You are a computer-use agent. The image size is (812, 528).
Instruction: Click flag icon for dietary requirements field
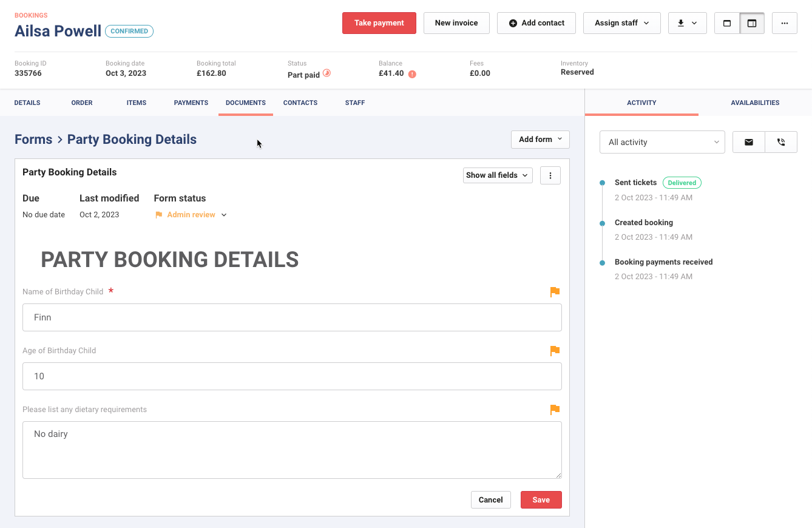click(x=555, y=410)
